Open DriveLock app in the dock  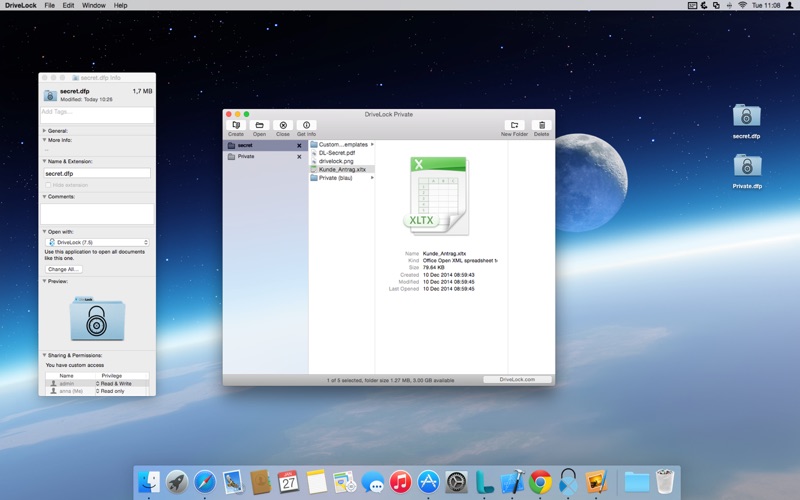[x=568, y=482]
